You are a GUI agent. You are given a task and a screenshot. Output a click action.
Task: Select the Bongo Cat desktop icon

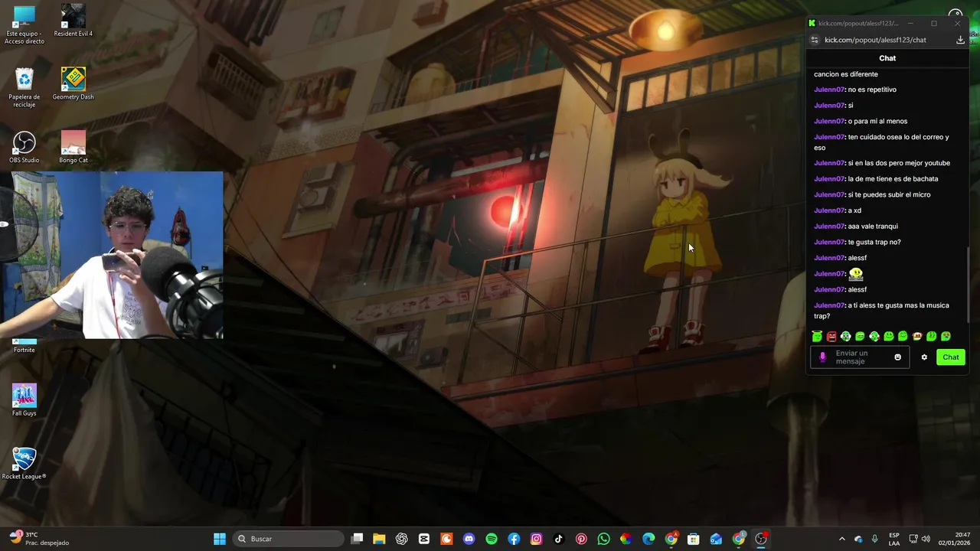coord(73,147)
